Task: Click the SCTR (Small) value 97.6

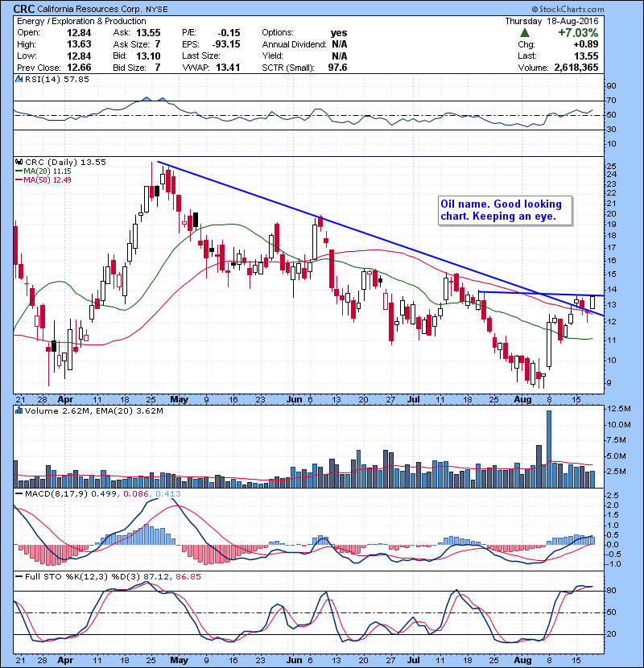Action: point(337,68)
